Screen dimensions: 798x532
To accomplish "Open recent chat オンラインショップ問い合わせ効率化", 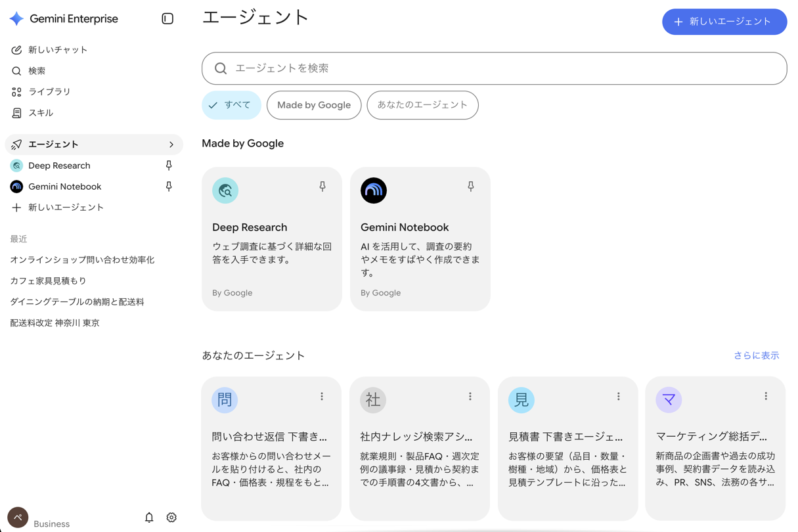I will pos(82,260).
